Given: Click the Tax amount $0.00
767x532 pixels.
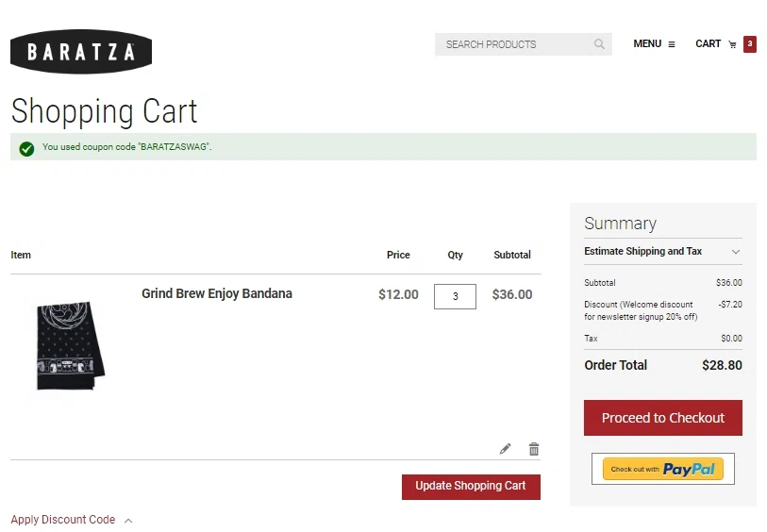Looking at the screenshot, I should click(x=731, y=339).
